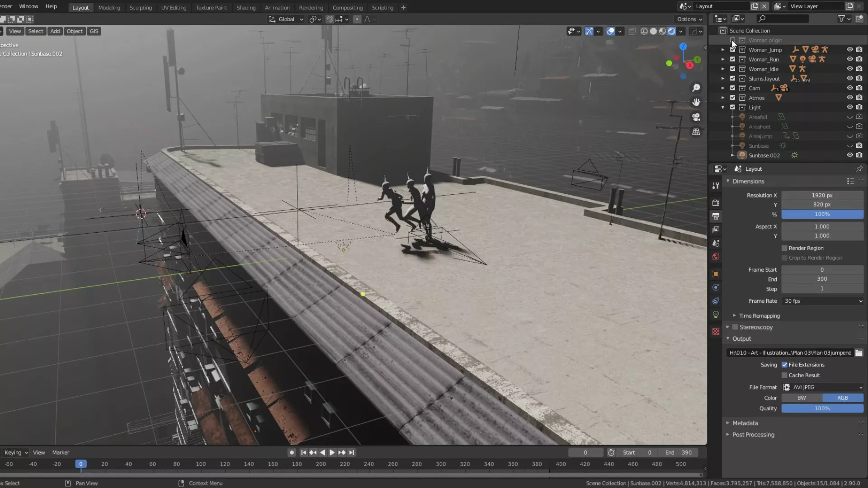Click the perspective/orthographic grid icon
The image size is (868, 488).
click(696, 132)
